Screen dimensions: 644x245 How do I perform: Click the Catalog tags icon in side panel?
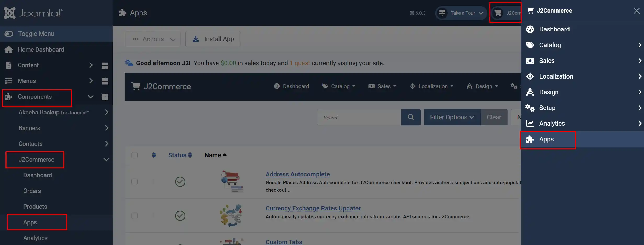[x=530, y=45]
